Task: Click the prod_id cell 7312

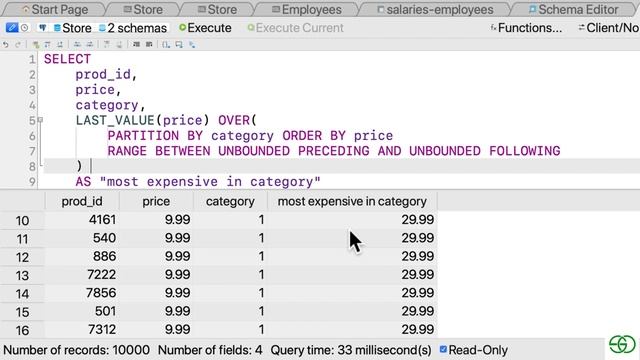Action: (x=82, y=329)
